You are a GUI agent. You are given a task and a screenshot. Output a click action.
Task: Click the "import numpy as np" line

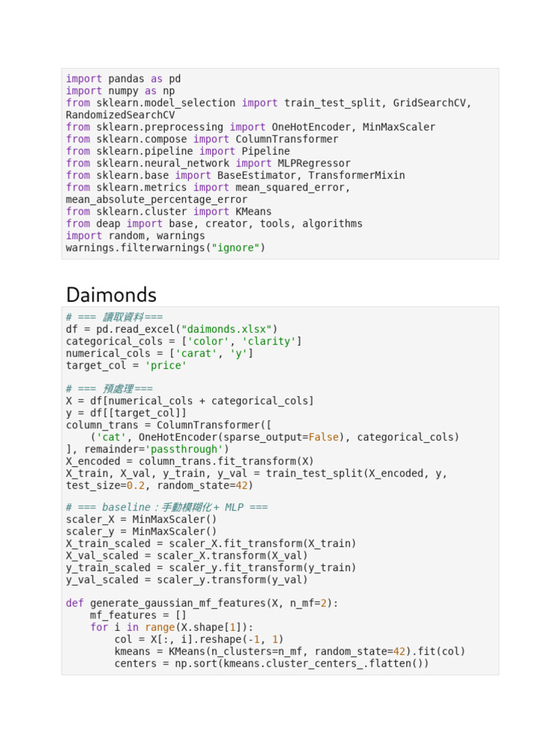click(120, 91)
